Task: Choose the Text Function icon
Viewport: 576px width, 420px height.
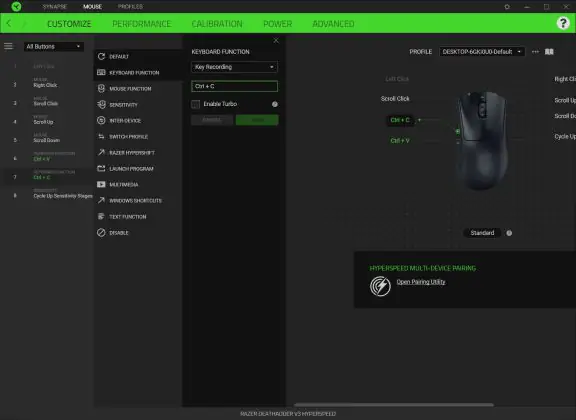Action: click(x=101, y=216)
